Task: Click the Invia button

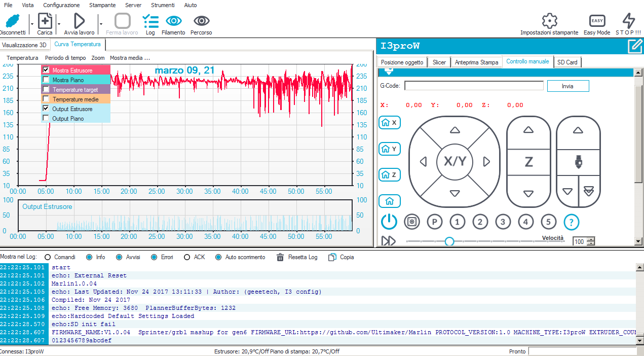Action: [x=567, y=86]
